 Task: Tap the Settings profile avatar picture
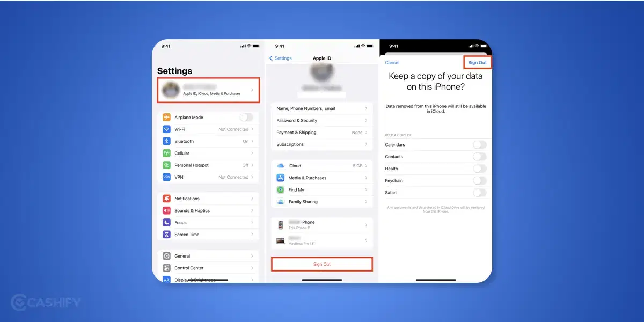point(171,90)
